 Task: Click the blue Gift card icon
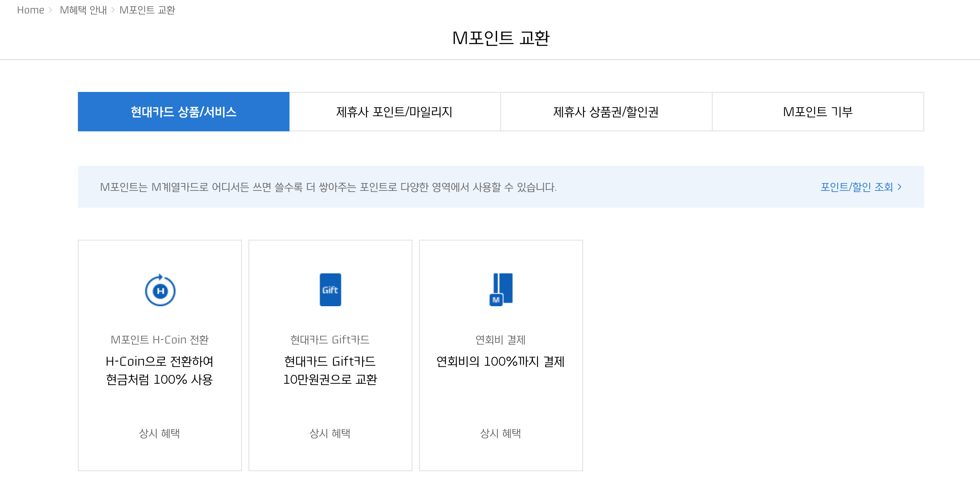[x=330, y=290]
